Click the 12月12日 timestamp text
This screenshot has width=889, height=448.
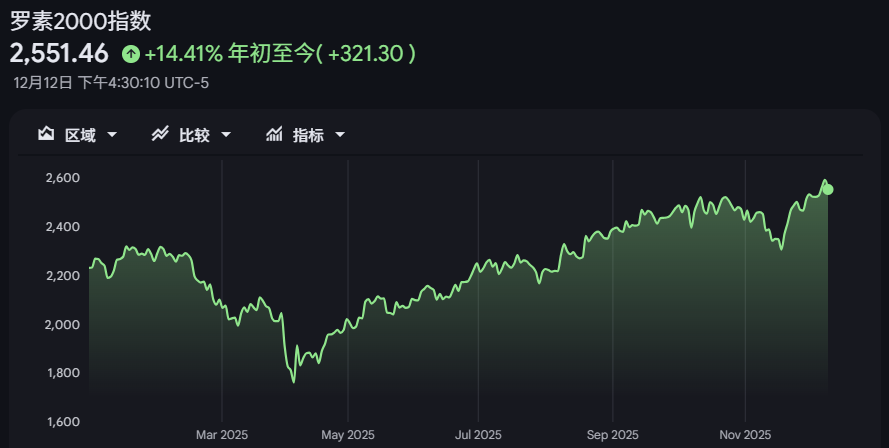tap(111, 83)
